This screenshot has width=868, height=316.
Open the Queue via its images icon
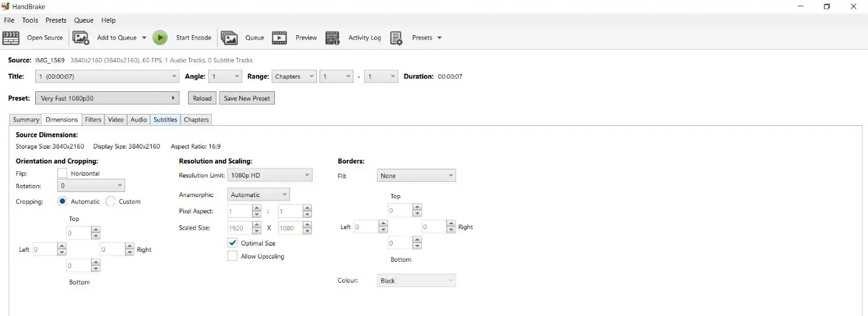229,38
